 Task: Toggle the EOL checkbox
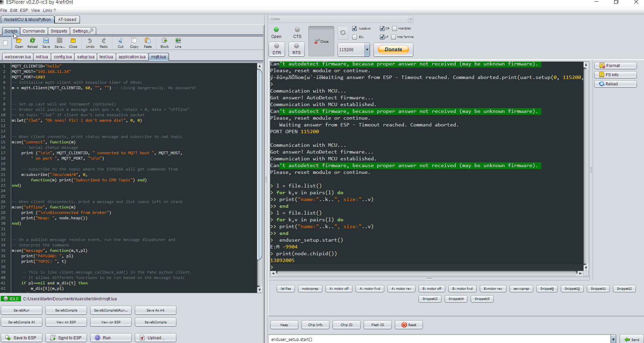(355, 37)
